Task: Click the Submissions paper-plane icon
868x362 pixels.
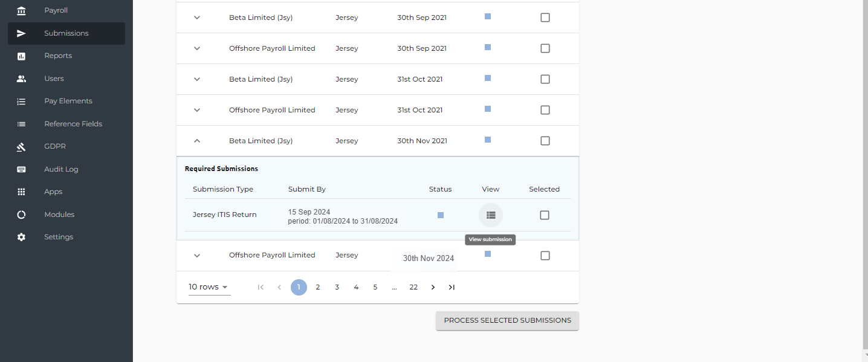Action: coord(21,33)
